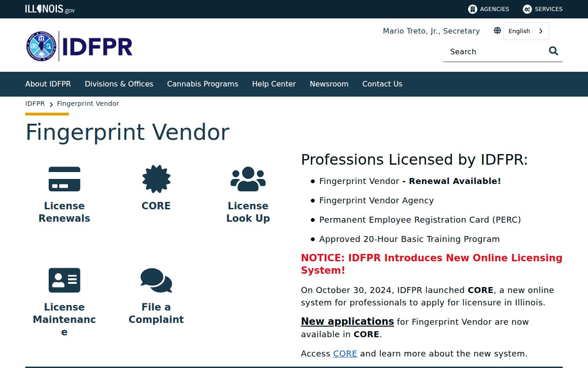Click the Services gears icon
588x368 pixels.
[x=527, y=9]
